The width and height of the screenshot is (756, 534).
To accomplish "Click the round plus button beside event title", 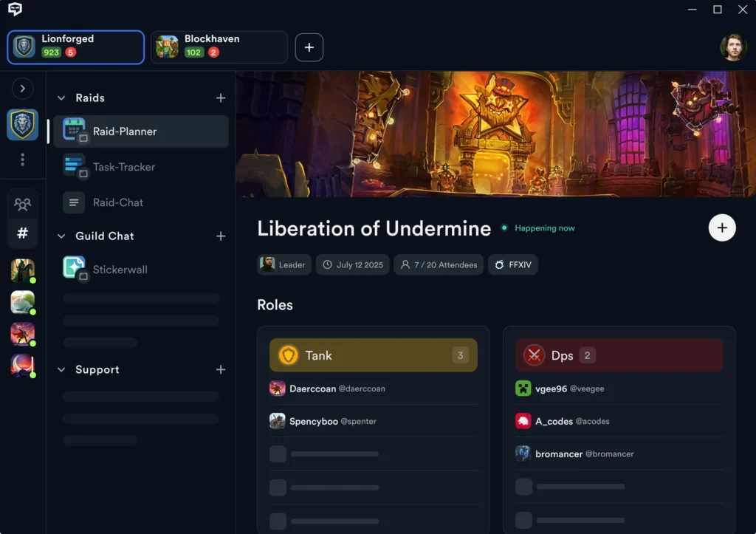I will click(x=722, y=227).
